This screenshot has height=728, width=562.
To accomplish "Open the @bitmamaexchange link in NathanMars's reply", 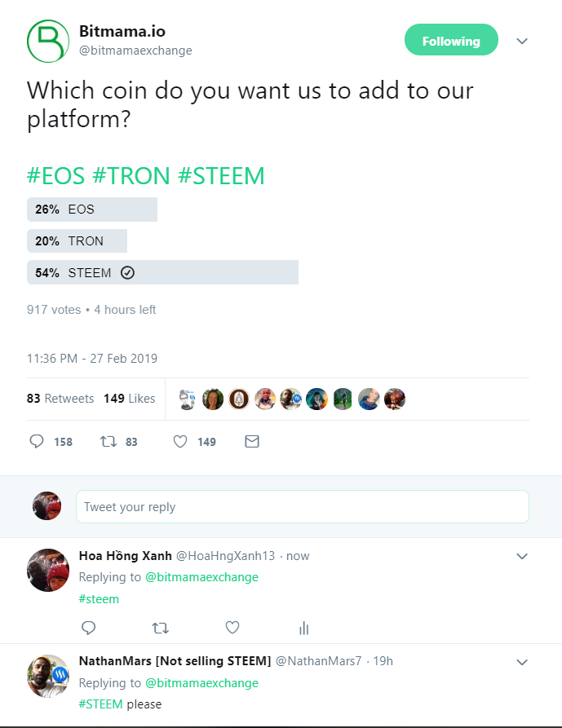I will [201, 682].
